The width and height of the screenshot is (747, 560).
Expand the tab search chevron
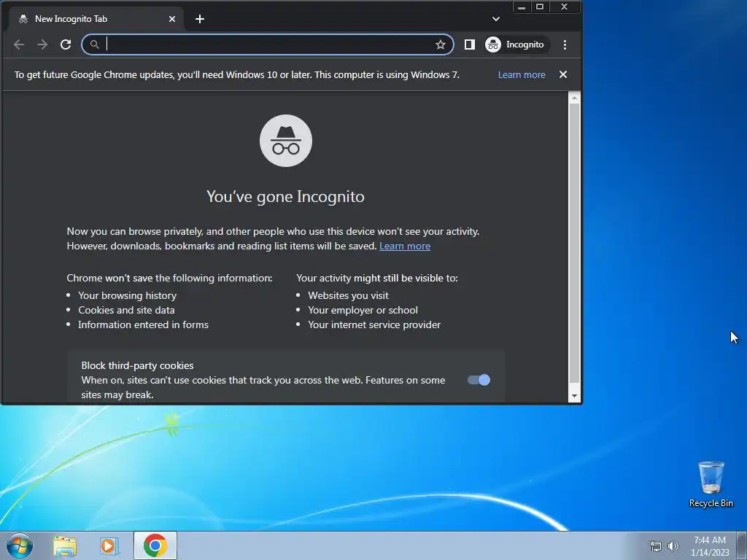495,19
